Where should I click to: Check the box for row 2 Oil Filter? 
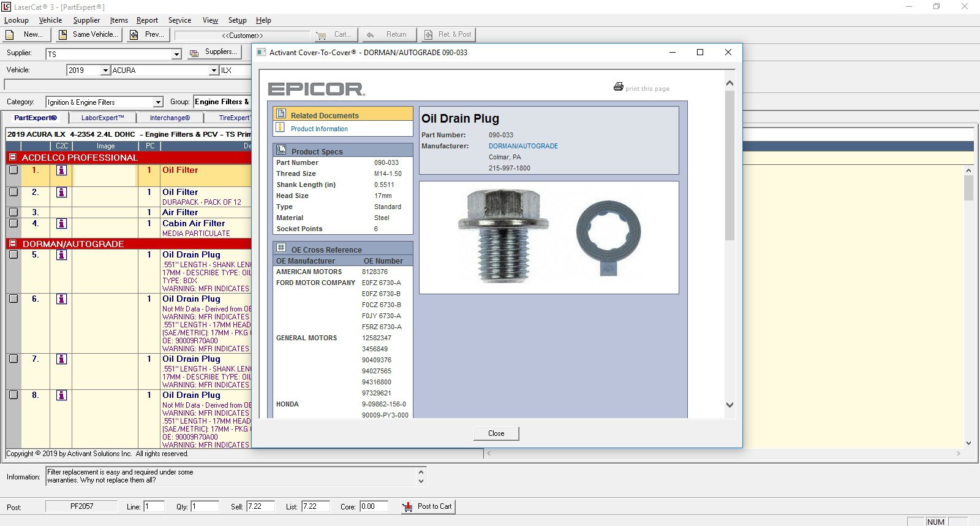tap(13, 192)
